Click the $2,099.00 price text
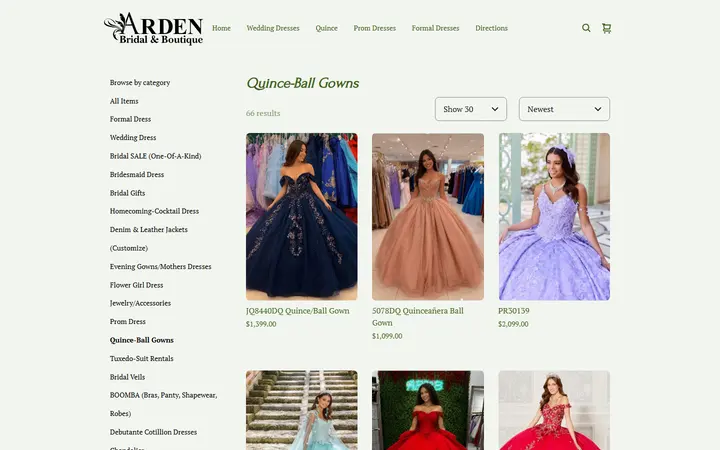 coord(513,324)
